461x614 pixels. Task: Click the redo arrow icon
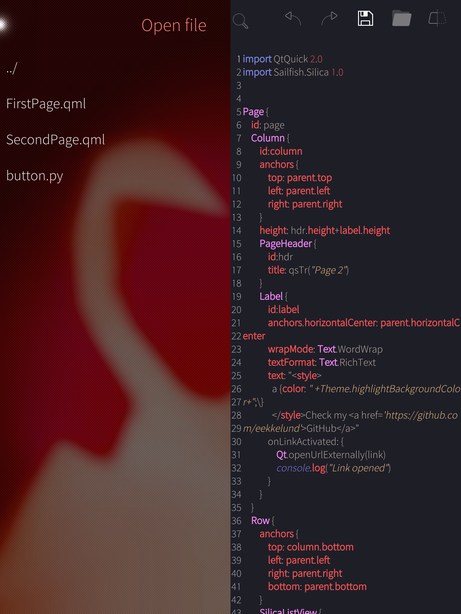click(329, 18)
